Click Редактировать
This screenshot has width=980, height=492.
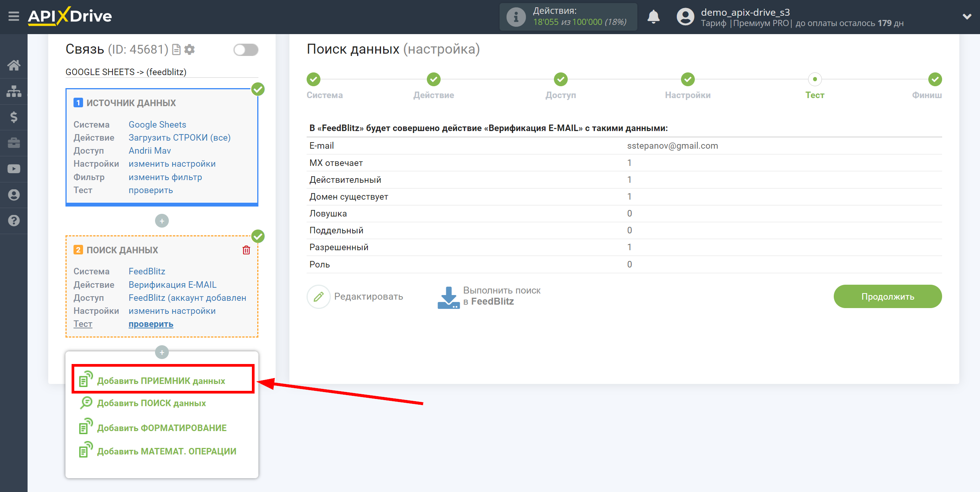click(369, 297)
